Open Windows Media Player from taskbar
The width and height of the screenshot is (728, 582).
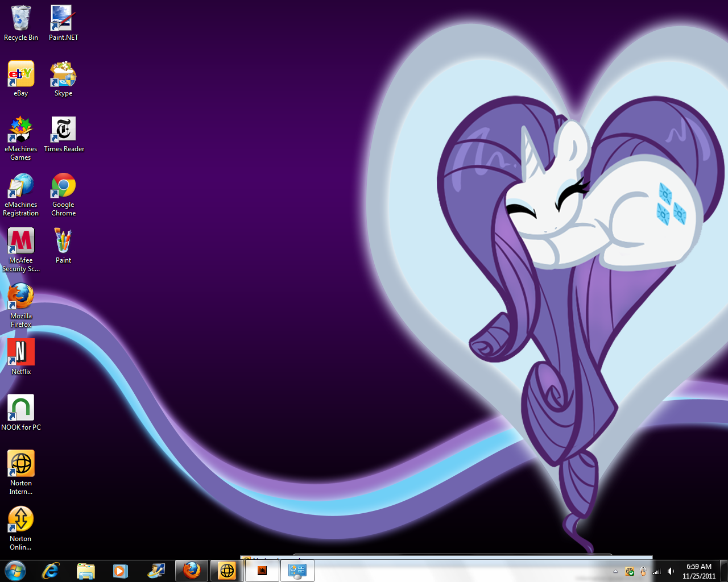click(121, 571)
